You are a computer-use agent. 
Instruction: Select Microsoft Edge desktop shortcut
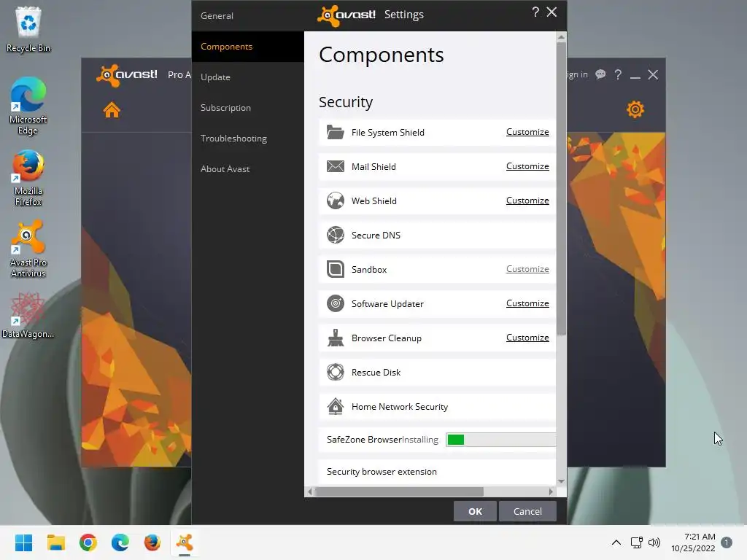point(28,106)
